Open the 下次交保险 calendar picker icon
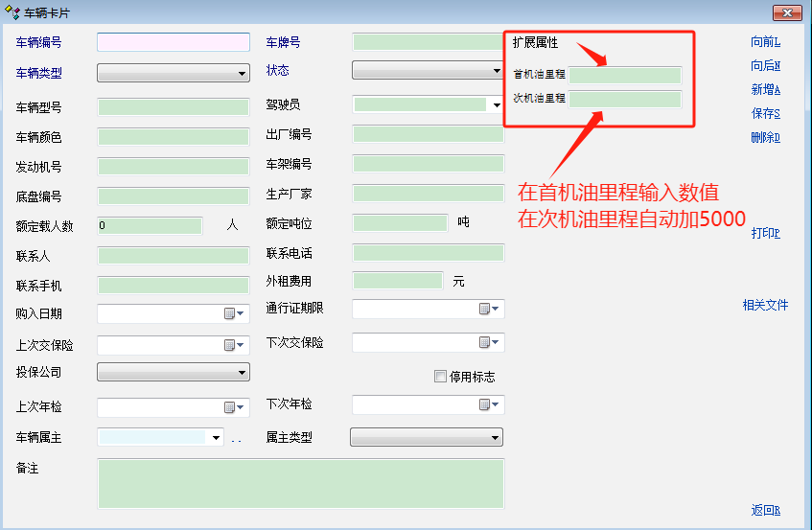Screen dimensions: 812x530 point(486,343)
